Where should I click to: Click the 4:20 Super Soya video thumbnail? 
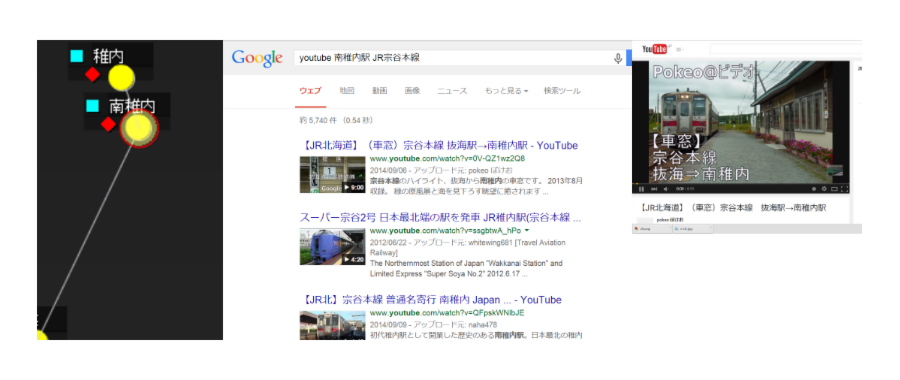point(332,247)
